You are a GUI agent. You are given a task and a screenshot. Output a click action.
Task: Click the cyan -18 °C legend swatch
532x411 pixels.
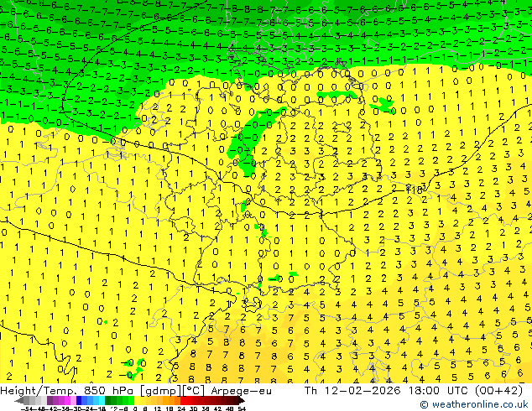(x=102, y=400)
